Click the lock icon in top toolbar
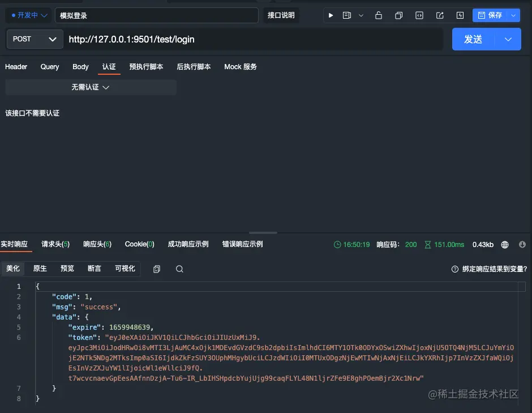The width and height of the screenshot is (532, 413). tap(379, 15)
